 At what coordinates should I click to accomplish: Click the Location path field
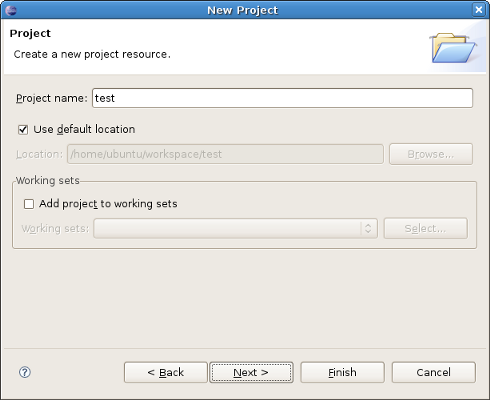(x=225, y=154)
